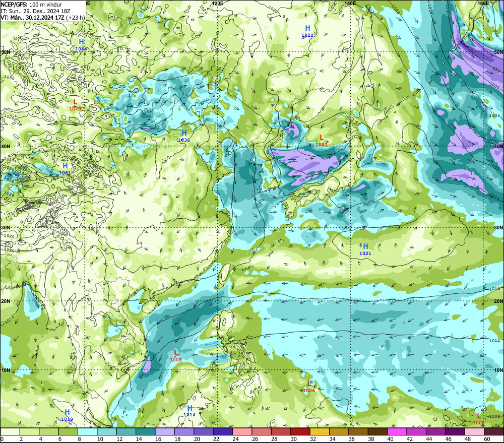The width and height of the screenshot is (504, 443).
Task: Click the 'VT: Mán.. 30.12.2024 17Z' valid time
Action: pos(32,18)
